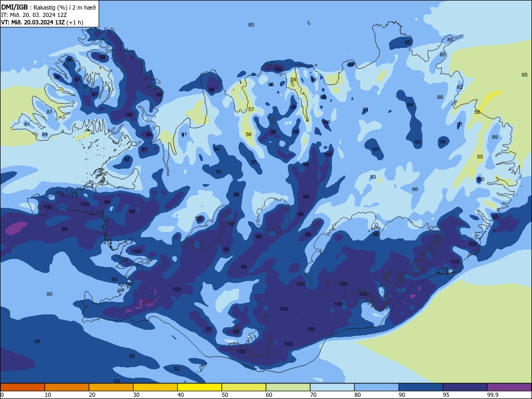532x399 pixels.
Task: Pick the 20–30 amber legend swatch
Action: pos(111,387)
